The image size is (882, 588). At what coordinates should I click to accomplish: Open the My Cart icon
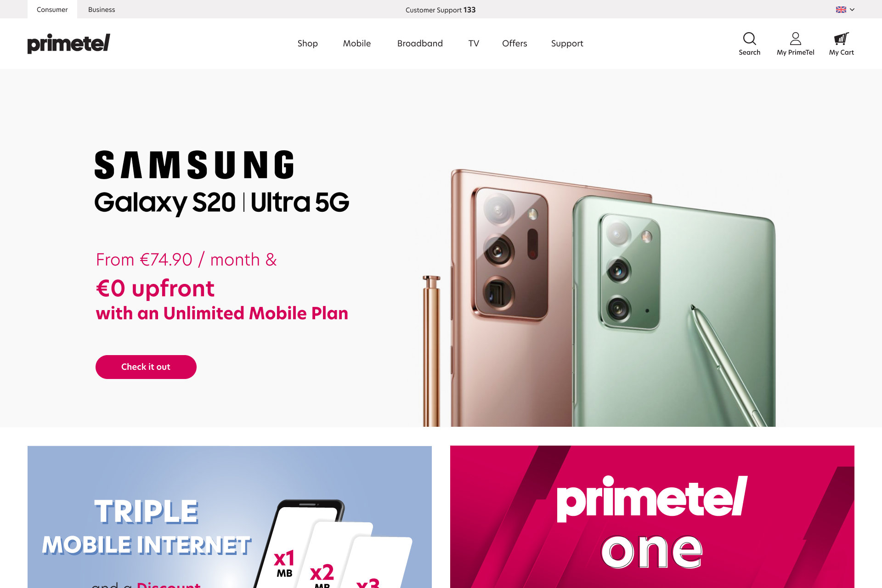[x=841, y=39]
